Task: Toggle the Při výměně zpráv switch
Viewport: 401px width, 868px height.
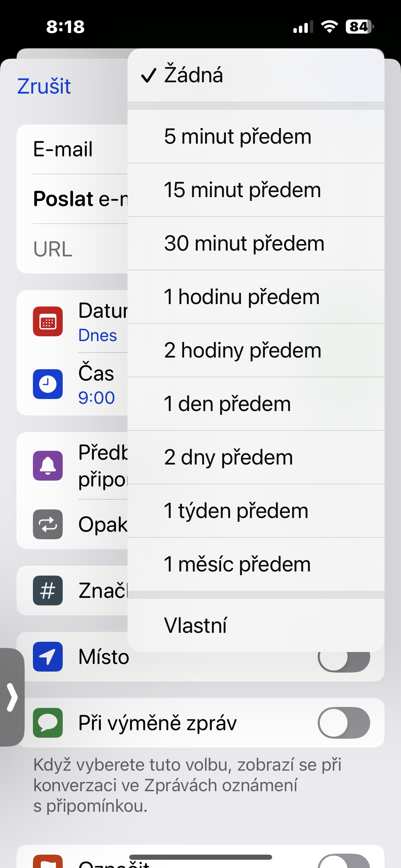Action: coord(344,723)
